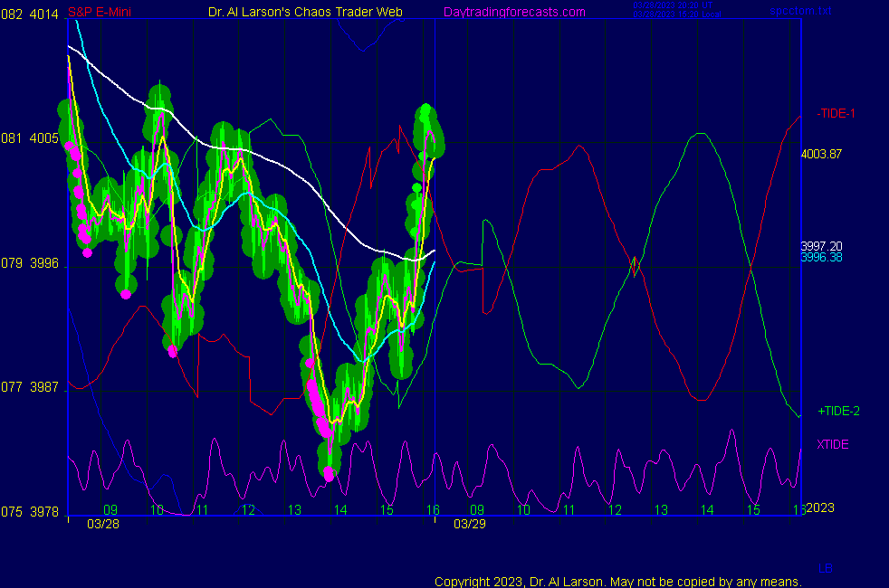Click hour label 10 of the 03/28 session
Image resolution: width=889 pixels, height=588 pixels.
coord(157,510)
